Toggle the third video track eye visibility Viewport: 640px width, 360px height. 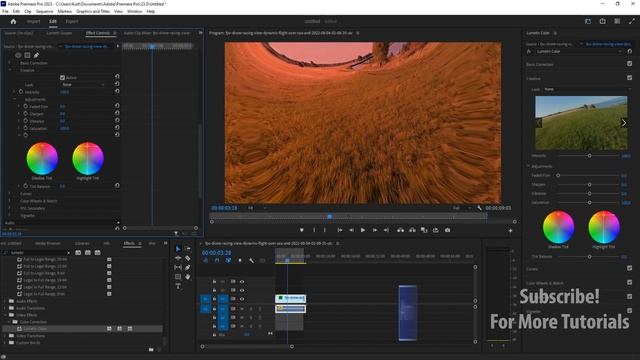click(242, 299)
